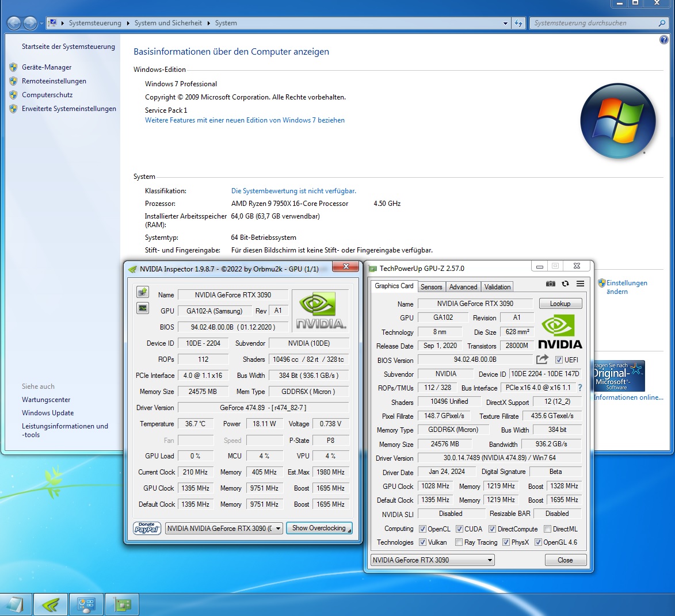Click the Computerschutz shield icon

click(13, 95)
